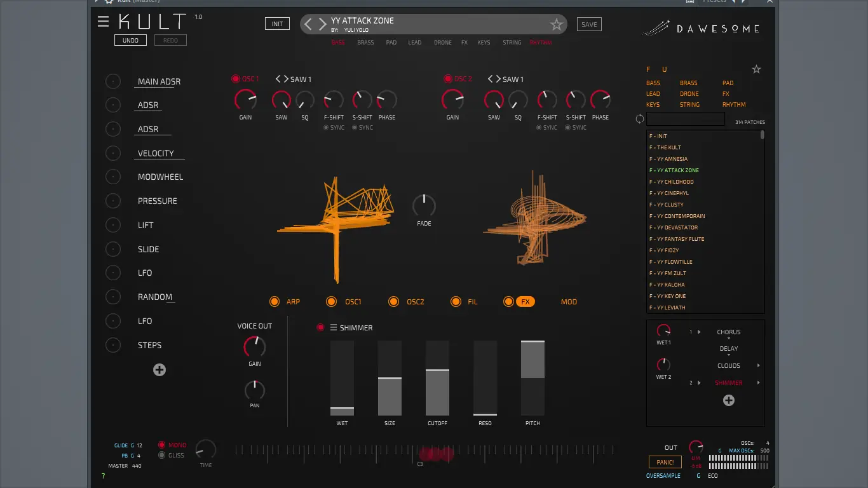868x488 pixels.
Task: Toggle the ARP section on/off
Action: click(275, 302)
